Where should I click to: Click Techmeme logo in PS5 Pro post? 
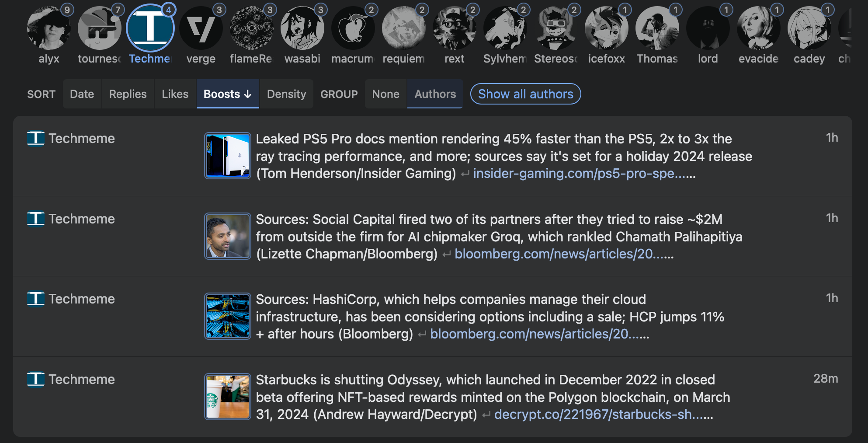(x=36, y=138)
